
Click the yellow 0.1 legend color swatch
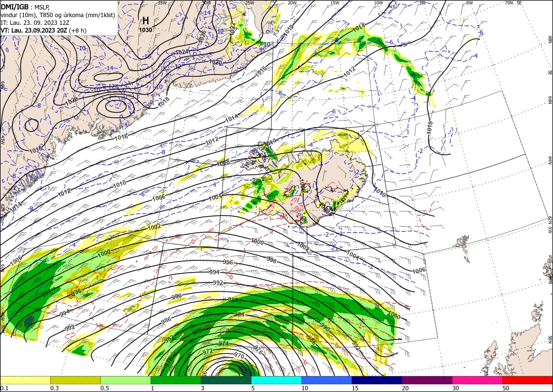pos(25,380)
